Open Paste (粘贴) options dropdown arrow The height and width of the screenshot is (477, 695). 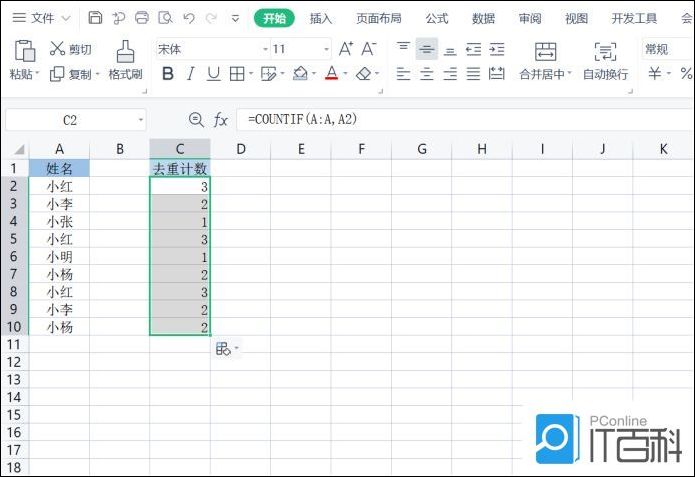(37, 73)
